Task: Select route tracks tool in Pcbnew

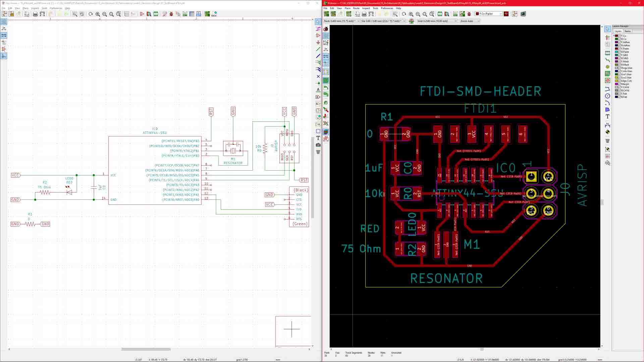Action: click(x=607, y=60)
